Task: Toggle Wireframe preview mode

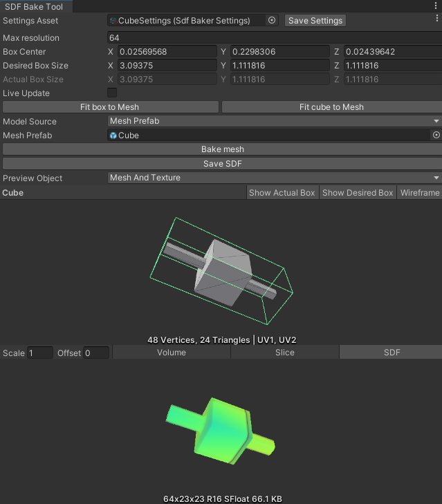Action: 420,193
